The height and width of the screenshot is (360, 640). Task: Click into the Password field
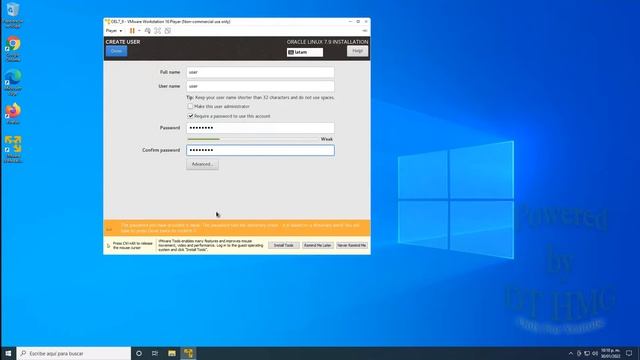tap(260, 128)
